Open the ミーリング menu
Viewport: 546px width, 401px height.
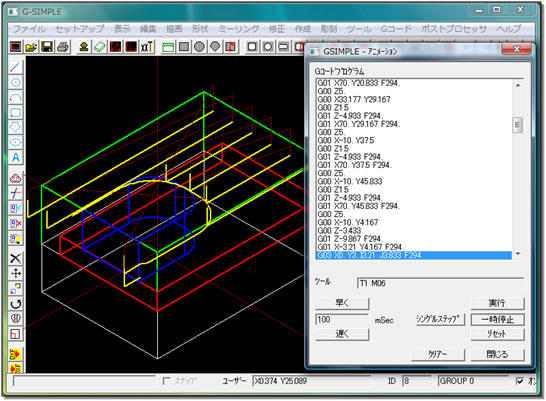[238, 29]
